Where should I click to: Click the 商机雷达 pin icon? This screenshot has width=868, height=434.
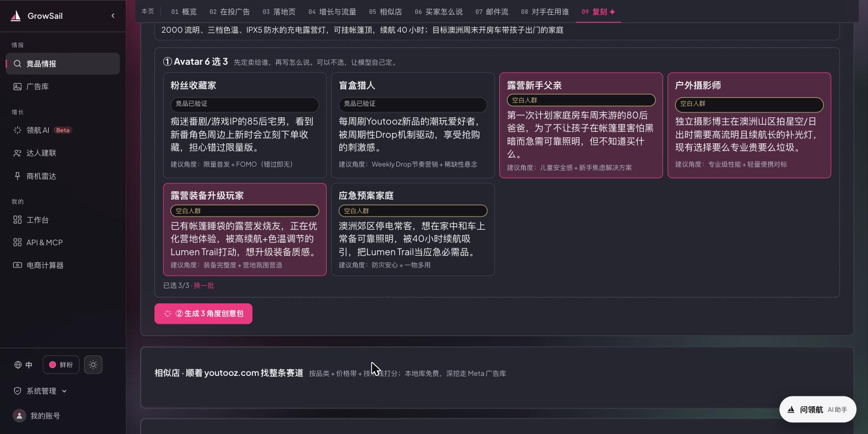(18, 176)
